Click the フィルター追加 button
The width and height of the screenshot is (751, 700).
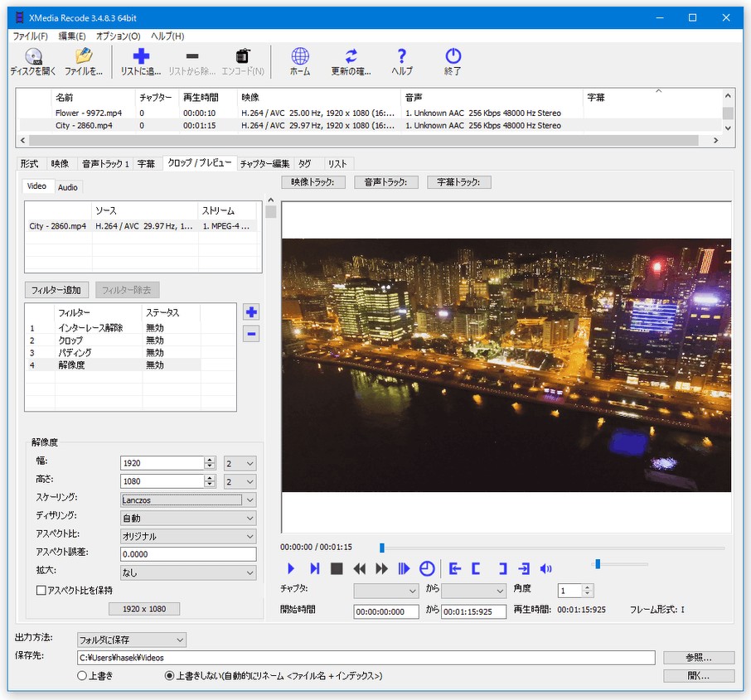pos(56,290)
